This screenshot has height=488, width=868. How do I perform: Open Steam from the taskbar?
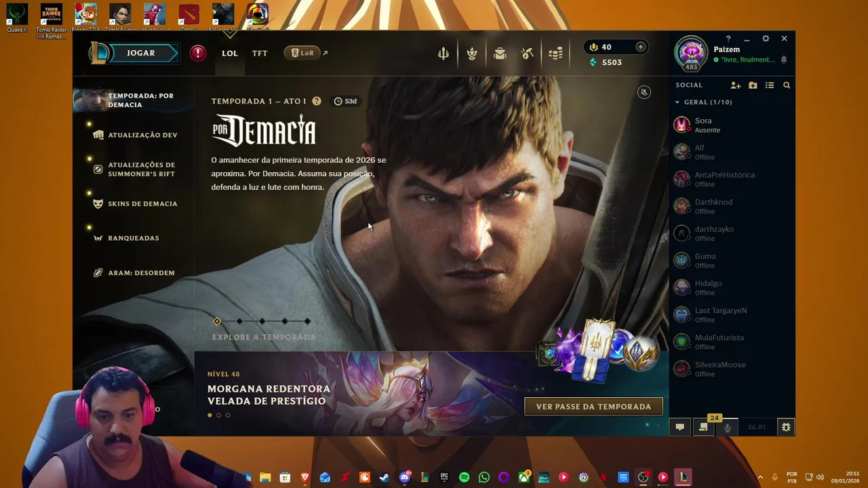pyautogui.click(x=384, y=477)
